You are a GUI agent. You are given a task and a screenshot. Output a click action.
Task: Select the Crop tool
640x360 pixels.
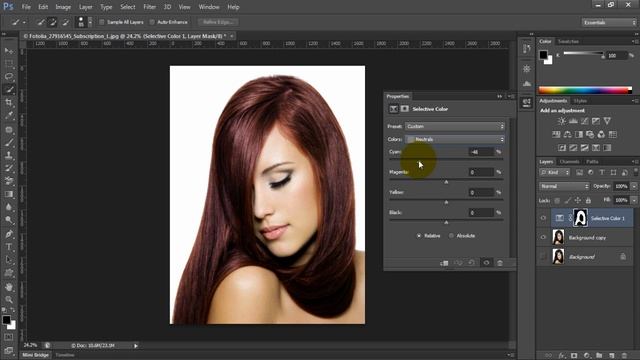[x=9, y=102]
